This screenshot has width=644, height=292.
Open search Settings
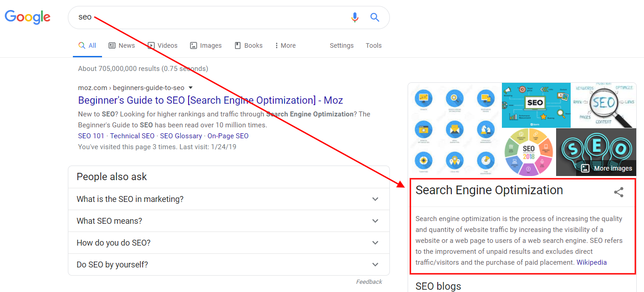[342, 45]
